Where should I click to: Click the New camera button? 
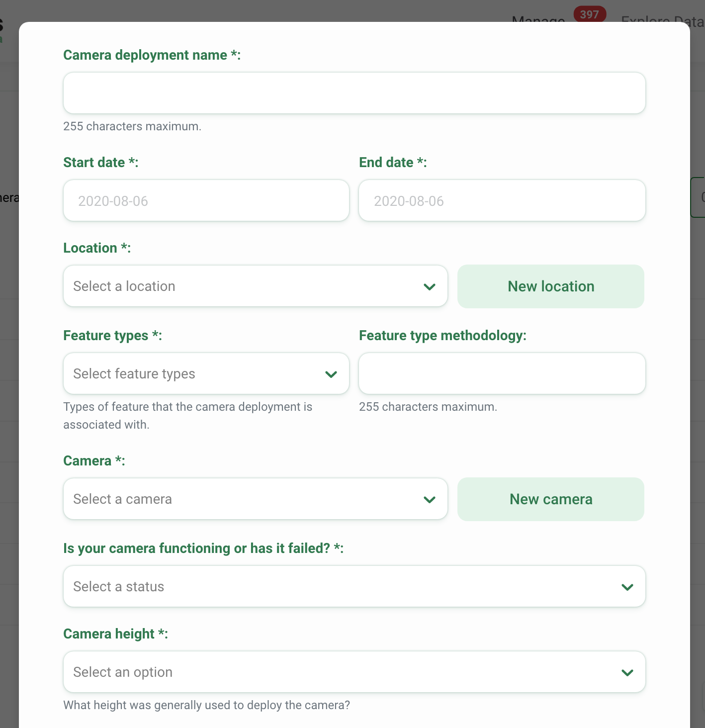[551, 499]
